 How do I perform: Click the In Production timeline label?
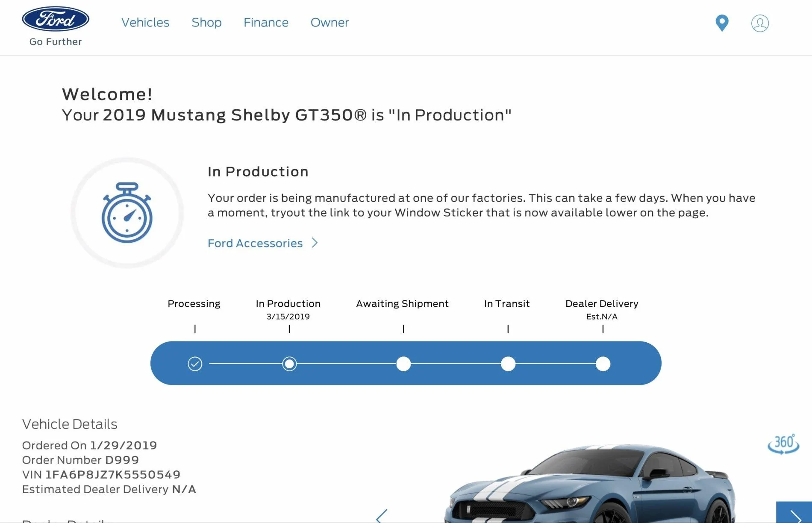click(288, 304)
